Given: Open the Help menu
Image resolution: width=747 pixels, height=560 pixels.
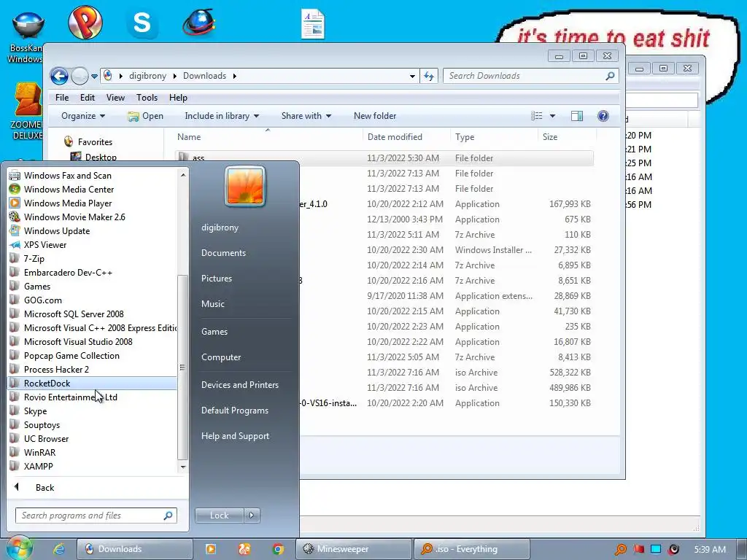Looking at the screenshot, I should click(x=178, y=98).
